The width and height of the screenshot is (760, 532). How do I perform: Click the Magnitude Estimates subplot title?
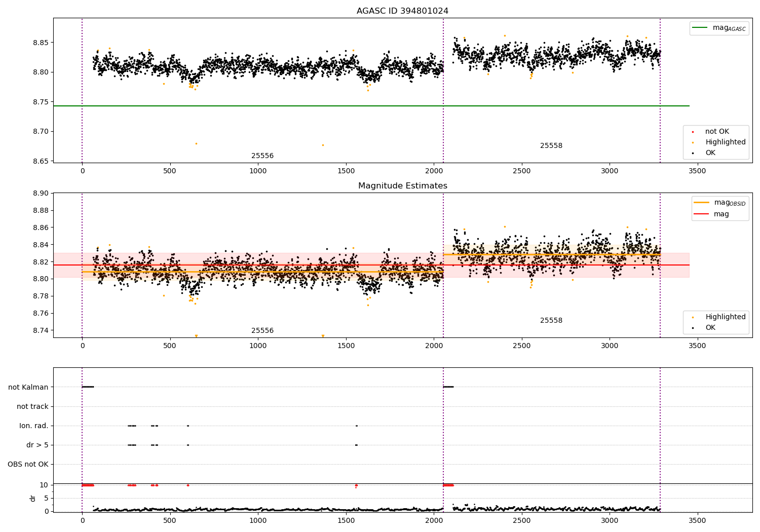(x=402, y=186)
